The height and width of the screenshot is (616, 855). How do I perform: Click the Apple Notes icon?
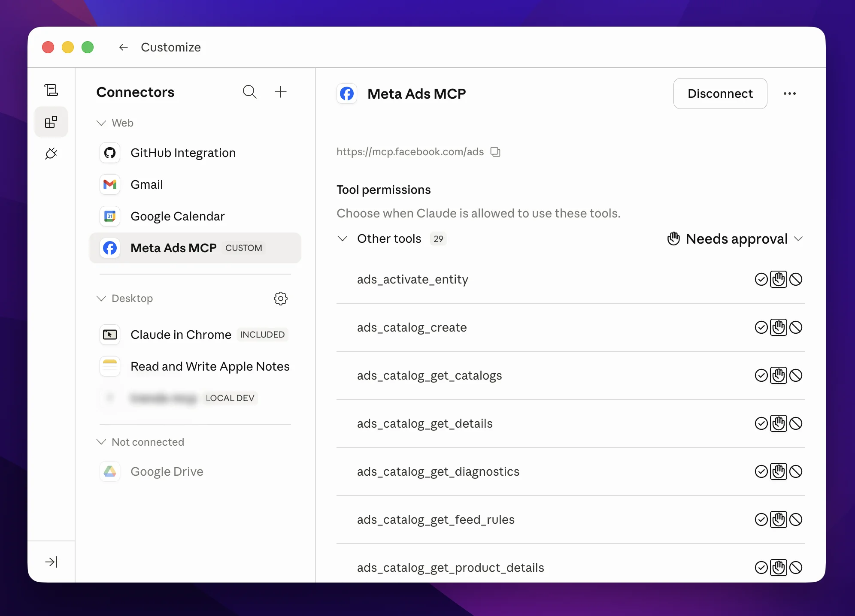(x=110, y=366)
